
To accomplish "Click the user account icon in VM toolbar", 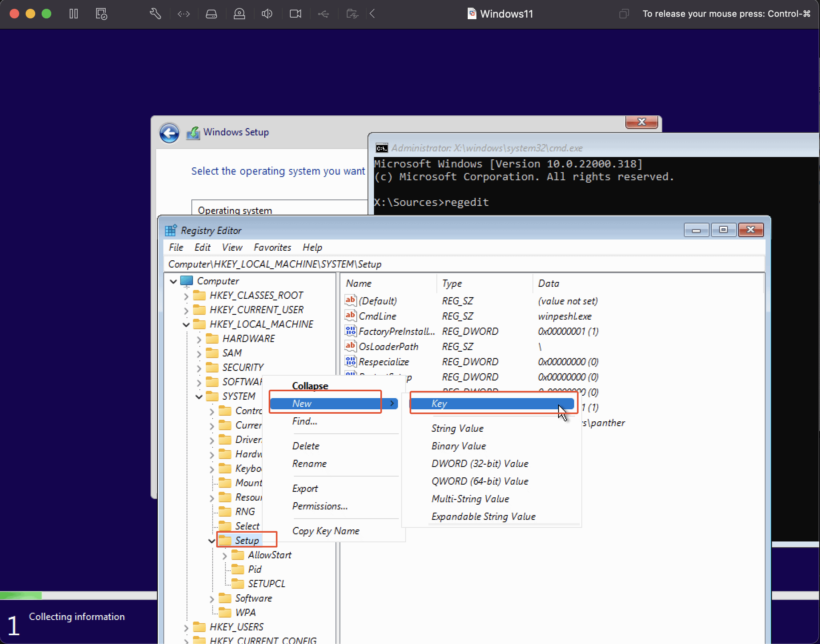I will tap(239, 14).
